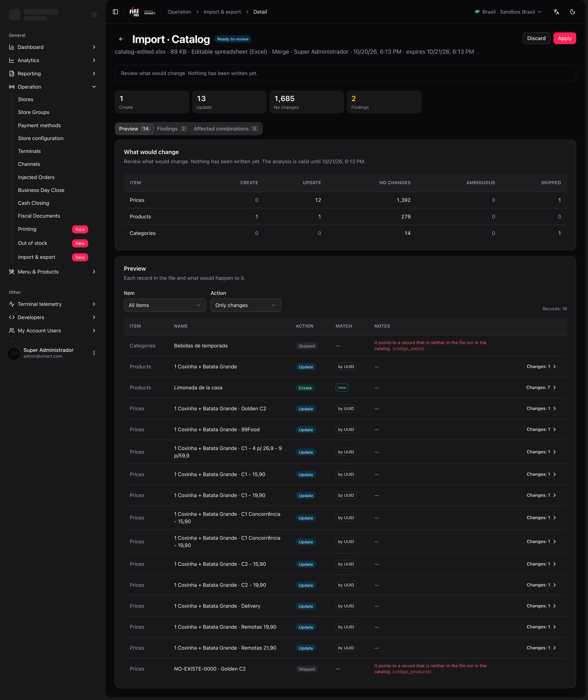Open the language translation icon
588x700 pixels.
click(x=556, y=12)
